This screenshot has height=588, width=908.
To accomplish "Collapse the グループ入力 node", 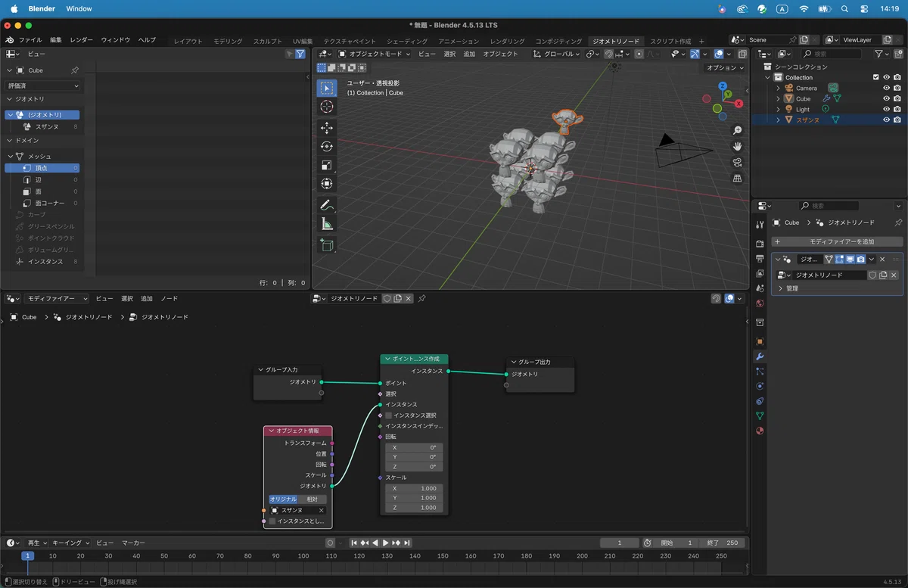I will [x=261, y=370].
